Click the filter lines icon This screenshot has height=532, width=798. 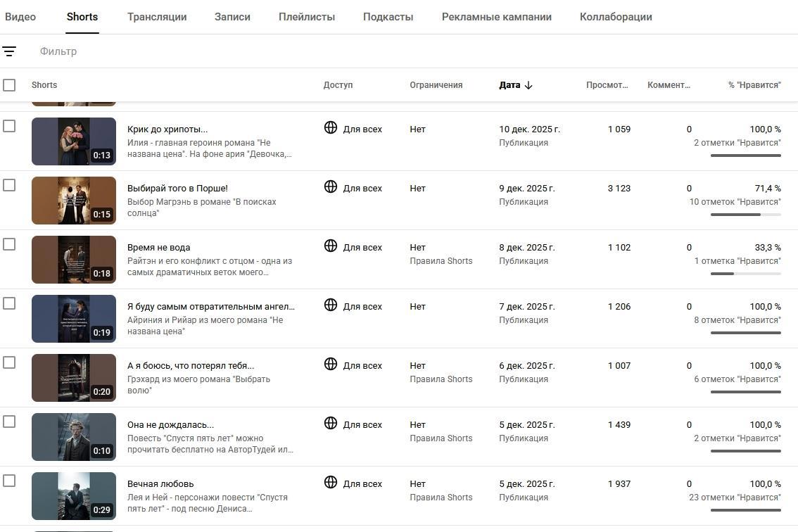tap(9, 51)
